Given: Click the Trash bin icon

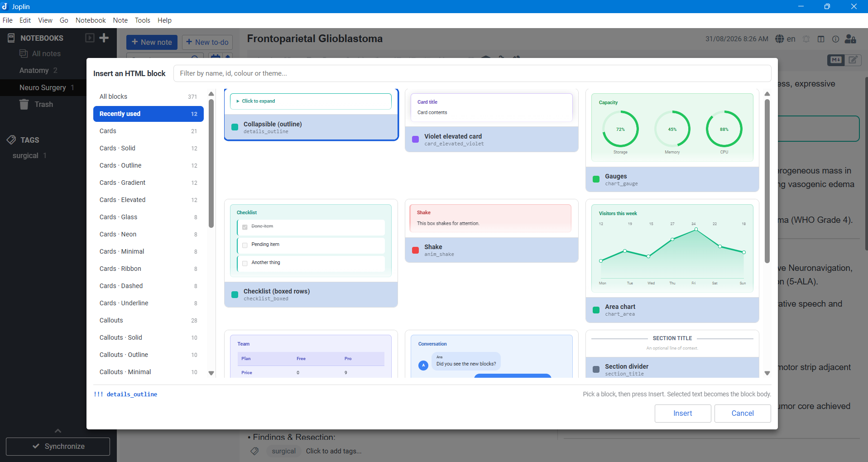Looking at the screenshot, I should point(24,104).
